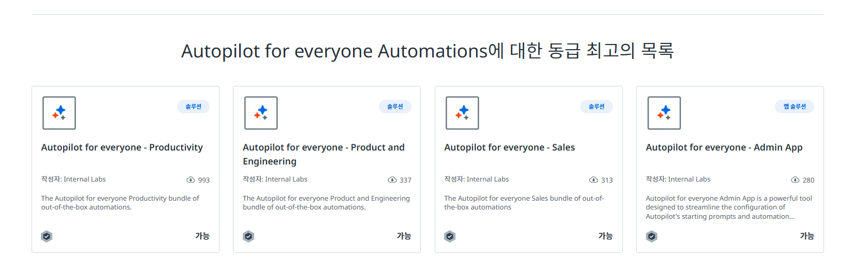868x270 pixels.
Task: Click the Product and Engineering card logo icon
Action: 261,113
